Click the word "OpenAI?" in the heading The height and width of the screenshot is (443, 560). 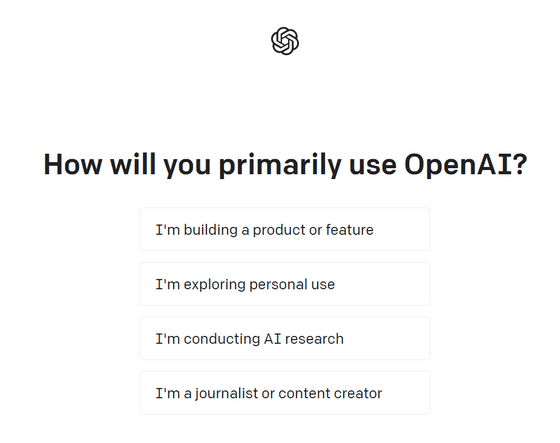click(x=465, y=164)
